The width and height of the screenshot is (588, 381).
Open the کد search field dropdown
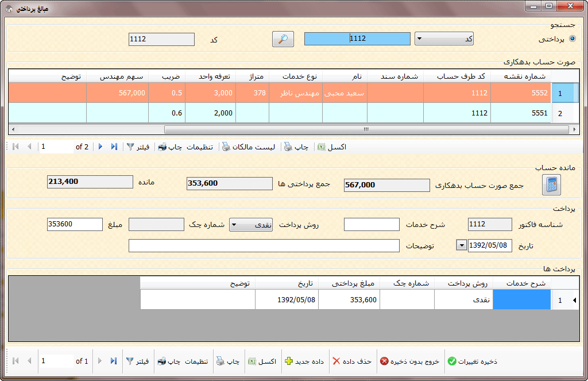(419, 39)
